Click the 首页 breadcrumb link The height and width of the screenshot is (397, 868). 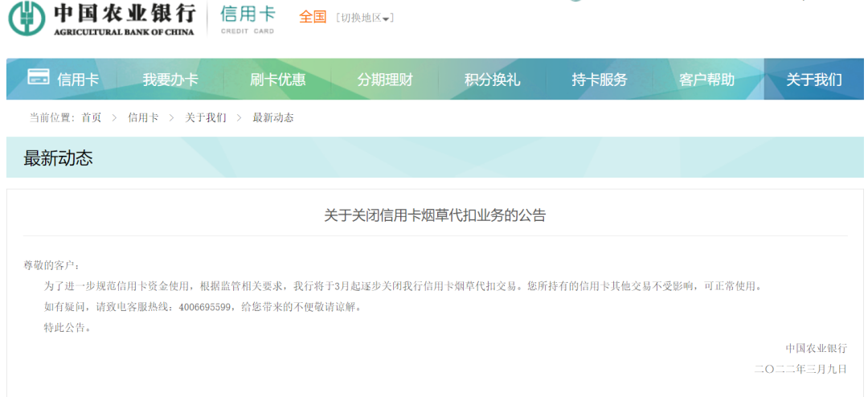92,117
